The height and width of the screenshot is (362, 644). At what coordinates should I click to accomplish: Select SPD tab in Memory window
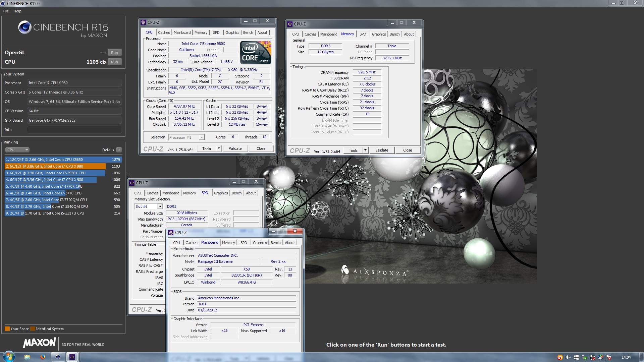363,34
